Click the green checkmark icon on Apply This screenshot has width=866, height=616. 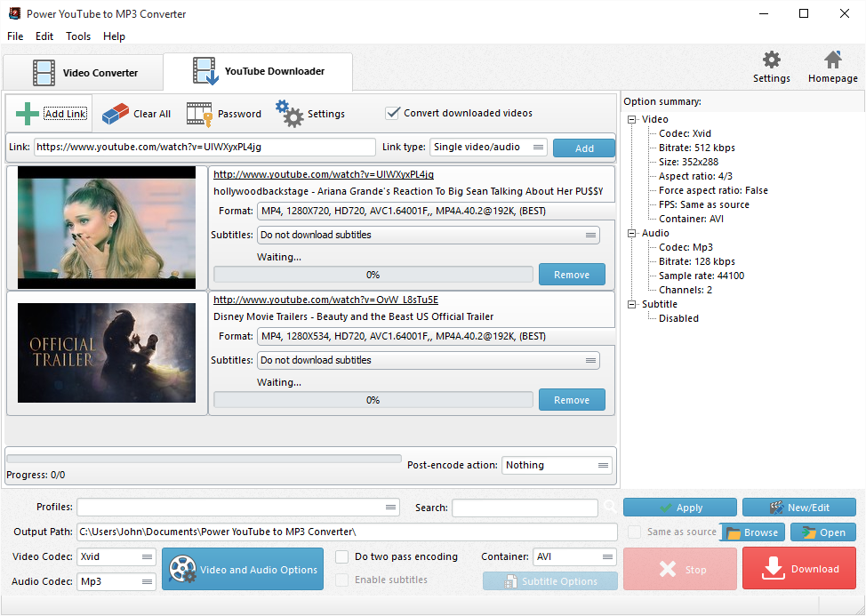666,508
